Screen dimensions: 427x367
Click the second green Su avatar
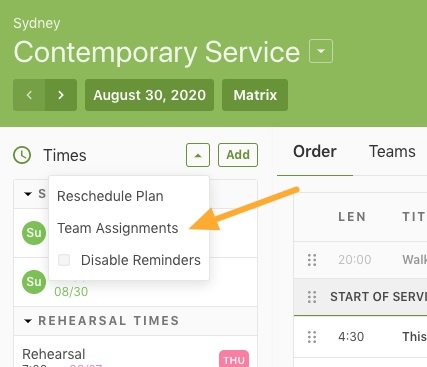point(34,282)
